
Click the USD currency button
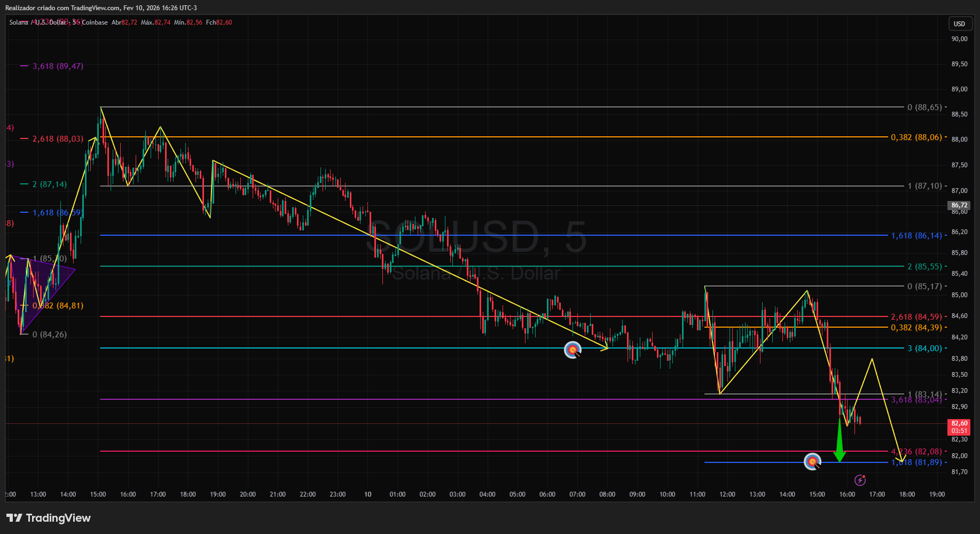[960, 24]
